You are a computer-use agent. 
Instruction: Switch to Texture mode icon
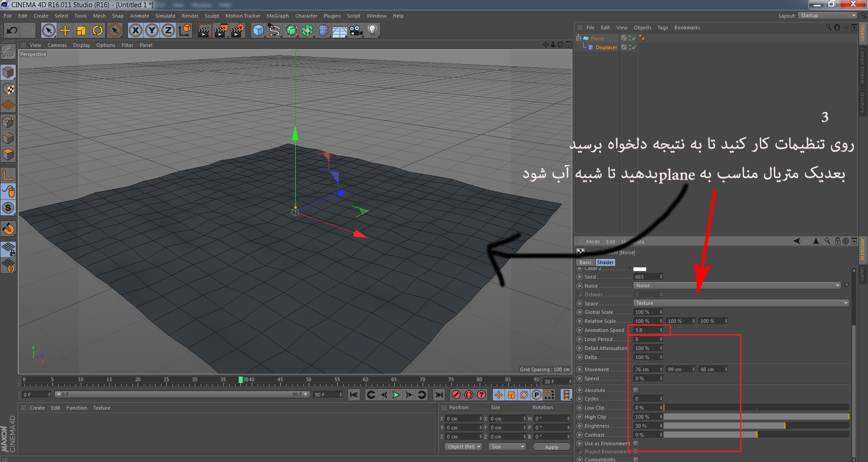point(8,89)
